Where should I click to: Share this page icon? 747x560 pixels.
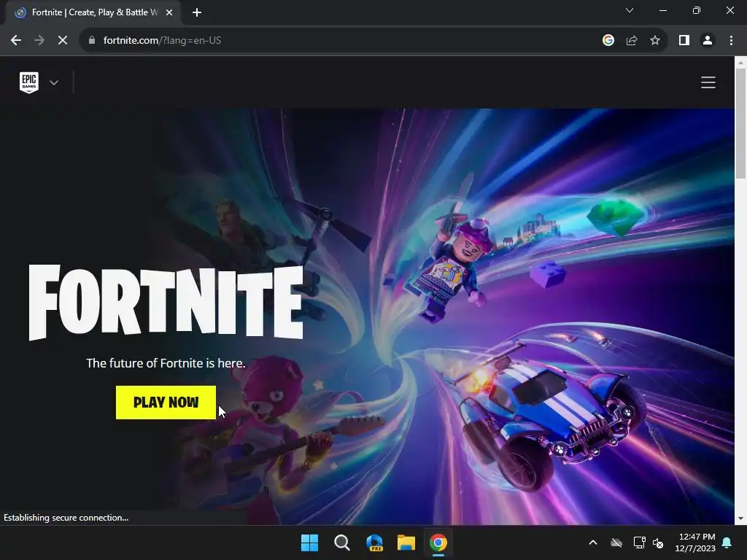click(x=632, y=41)
